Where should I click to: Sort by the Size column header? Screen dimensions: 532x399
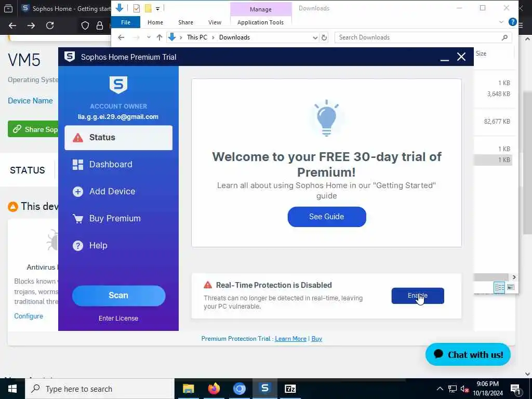point(481,54)
